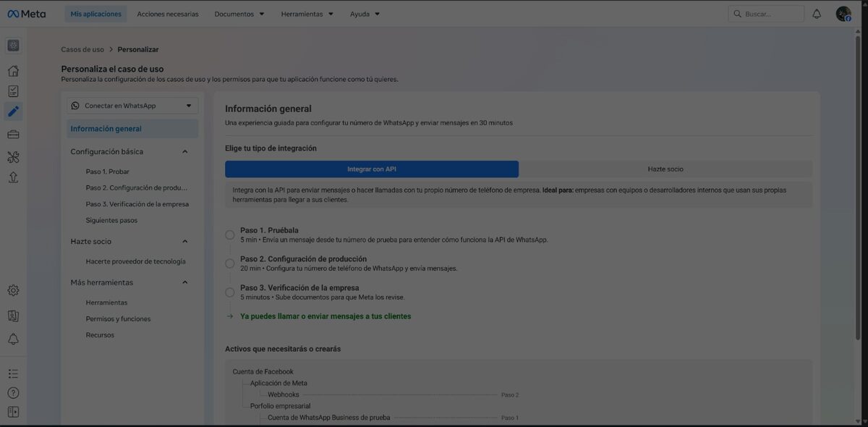Open Paso 1. Probar in the side menu
The image size is (868, 427).
pos(108,172)
